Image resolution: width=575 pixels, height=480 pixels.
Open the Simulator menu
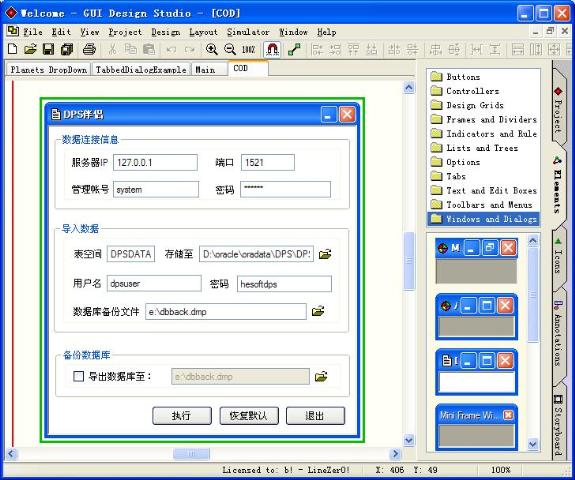click(248, 32)
